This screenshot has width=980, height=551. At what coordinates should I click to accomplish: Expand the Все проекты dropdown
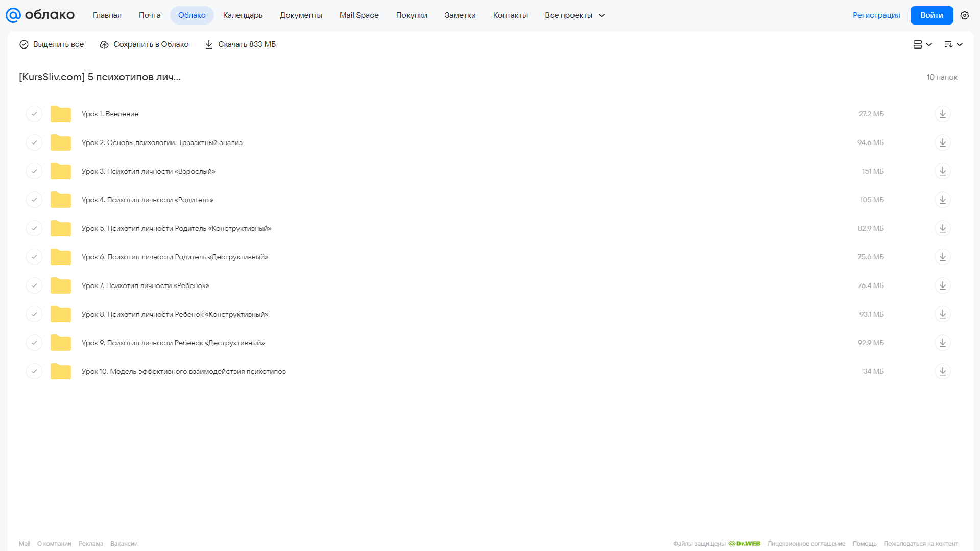pyautogui.click(x=575, y=15)
